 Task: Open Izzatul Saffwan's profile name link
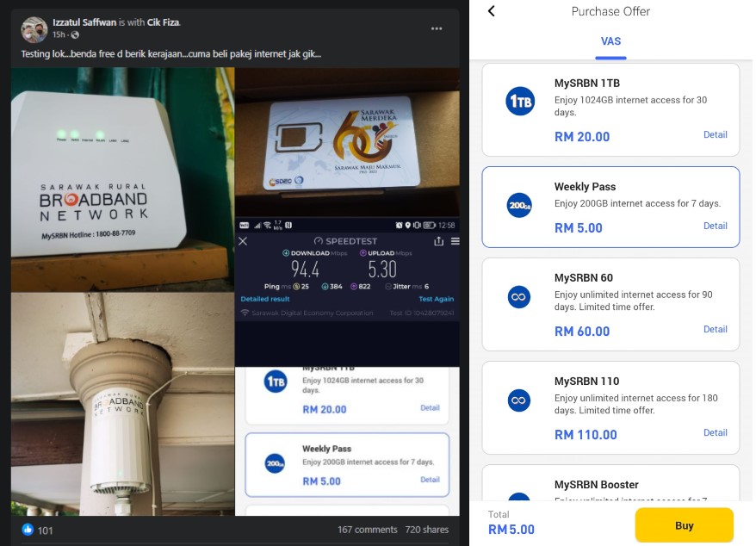(84, 22)
